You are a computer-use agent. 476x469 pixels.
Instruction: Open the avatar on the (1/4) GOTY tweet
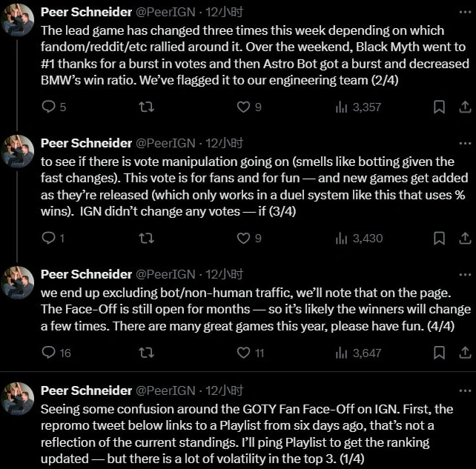[18, 399]
